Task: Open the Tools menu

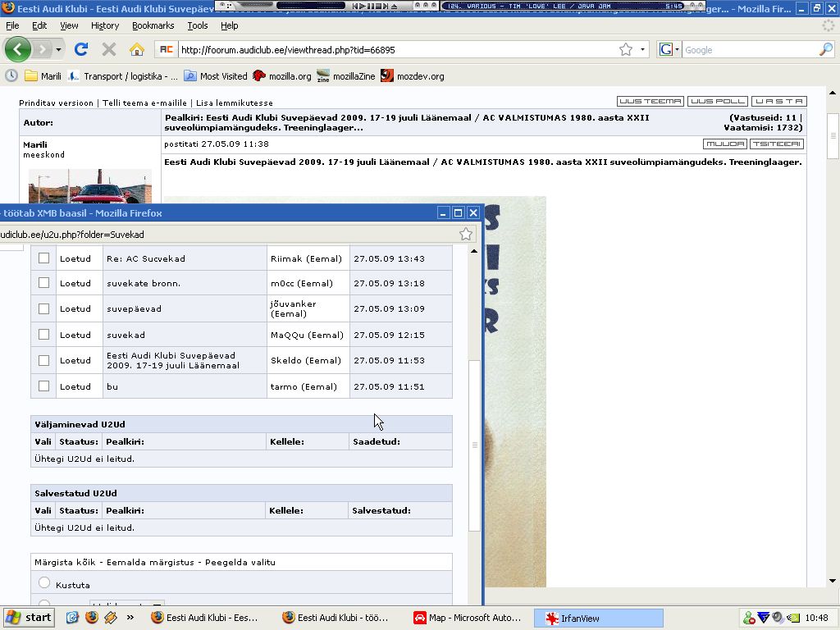Action: pos(198,25)
